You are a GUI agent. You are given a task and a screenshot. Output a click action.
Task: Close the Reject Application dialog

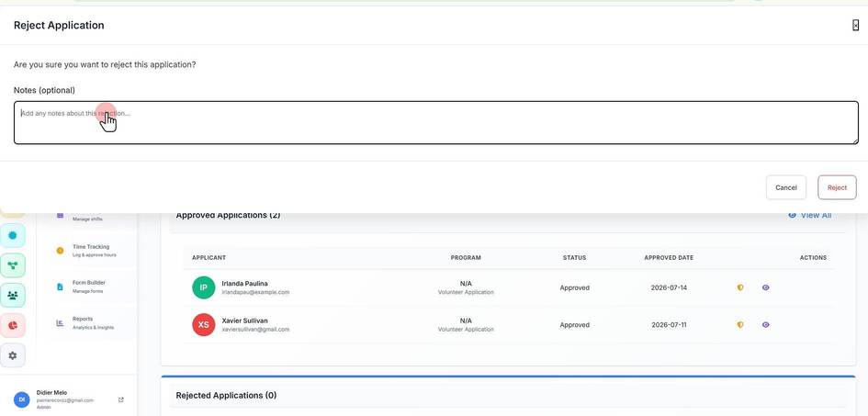click(855, 26)
